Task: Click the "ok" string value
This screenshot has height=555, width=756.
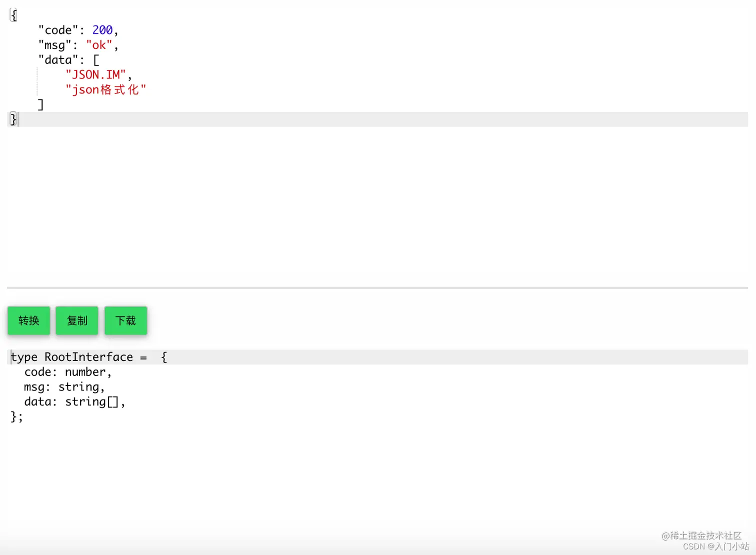Action: 99,44
